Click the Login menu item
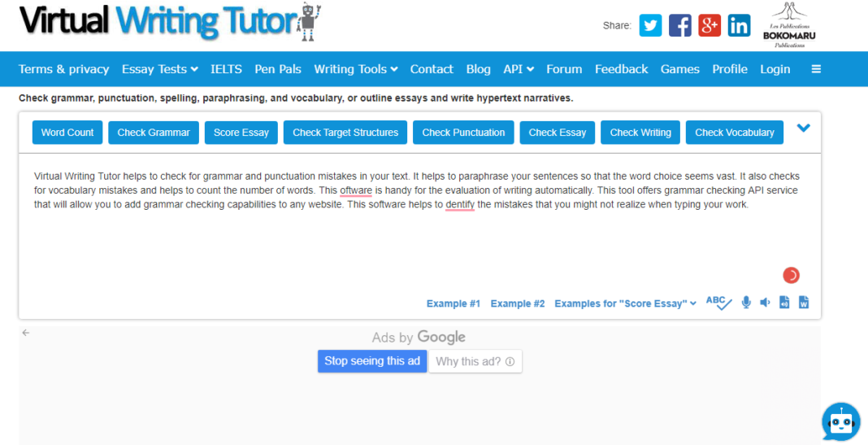Viewport: 868px width, 445px height. (x=775, y=69)
